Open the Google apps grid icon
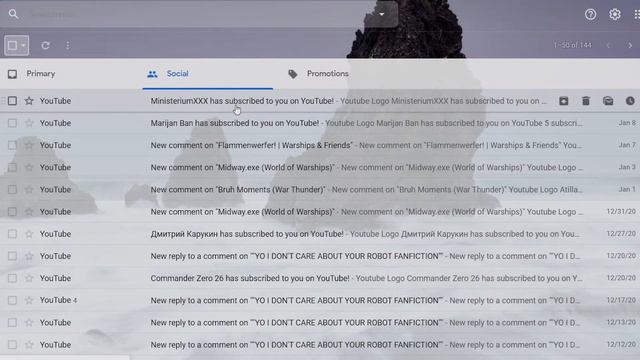Image resolution: width=640 pixels, height=360 pixels. click(637, 14)
